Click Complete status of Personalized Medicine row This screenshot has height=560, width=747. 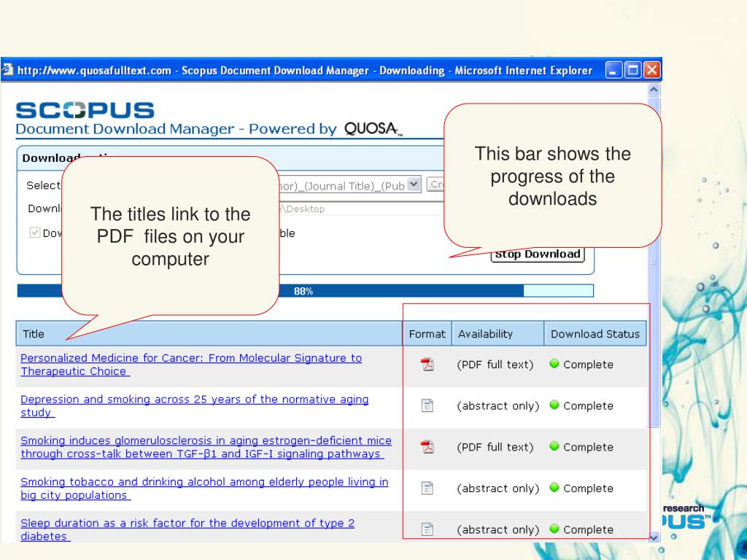(589, 365)
